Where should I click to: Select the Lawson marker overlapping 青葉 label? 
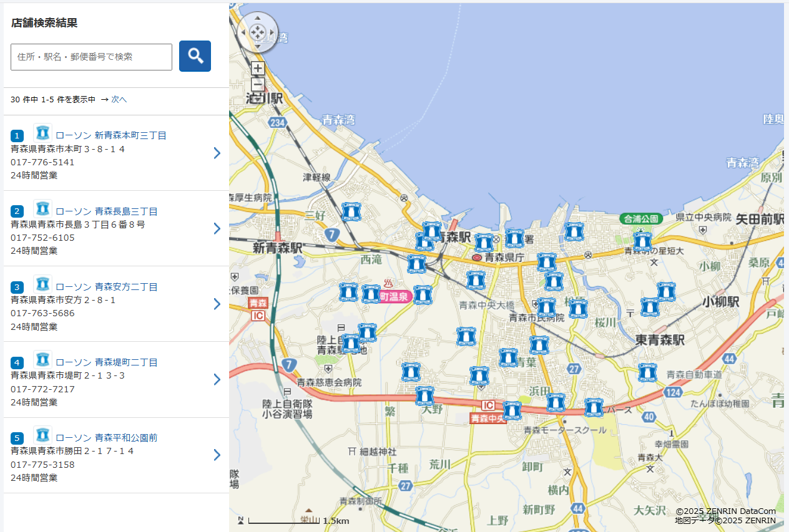508,357
